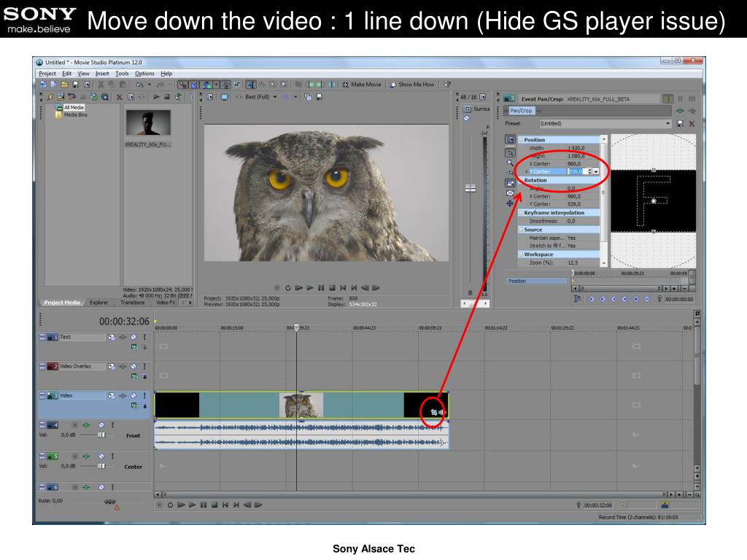Switch to the Transitions tab
This screenshot has height=560, width=747.
pos(132,302)
